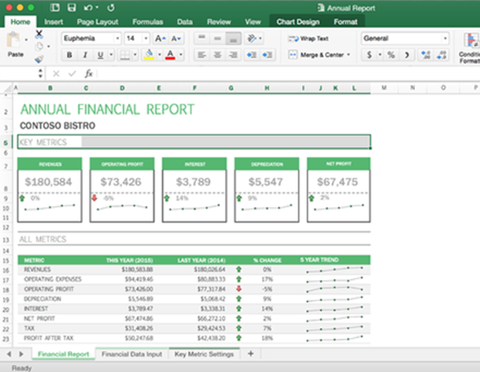Open the Financial Data Input sheet tab
The height and width of the screenshot is (372, 480).
(132, 354)
